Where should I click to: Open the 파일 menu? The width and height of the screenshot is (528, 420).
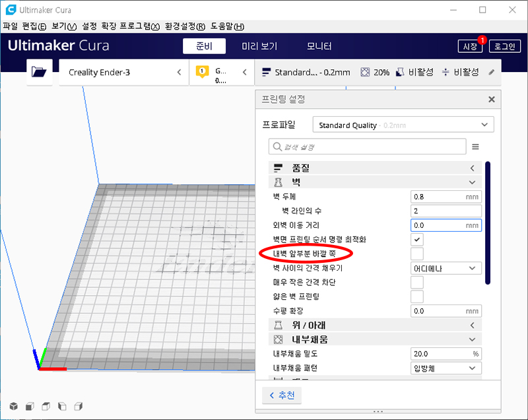10,26
